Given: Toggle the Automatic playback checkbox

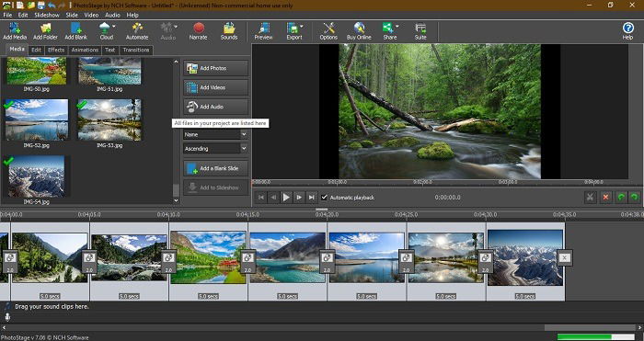Looking at the screenshot, I should pos(324,198).
